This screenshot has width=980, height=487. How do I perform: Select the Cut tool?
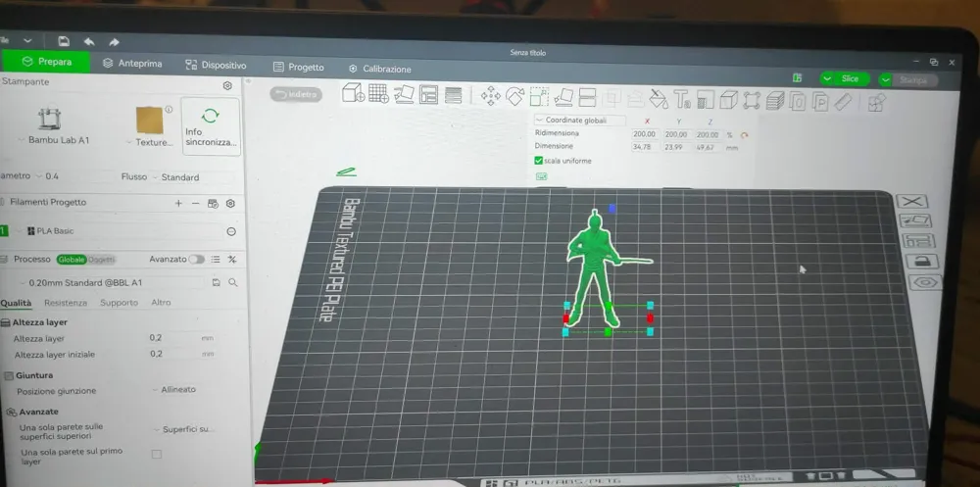click(x=587, y=98)
